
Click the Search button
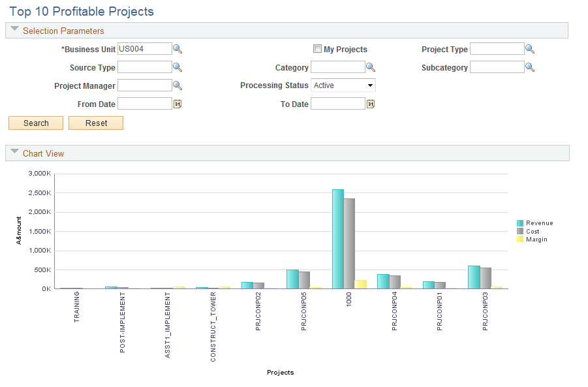35,123
